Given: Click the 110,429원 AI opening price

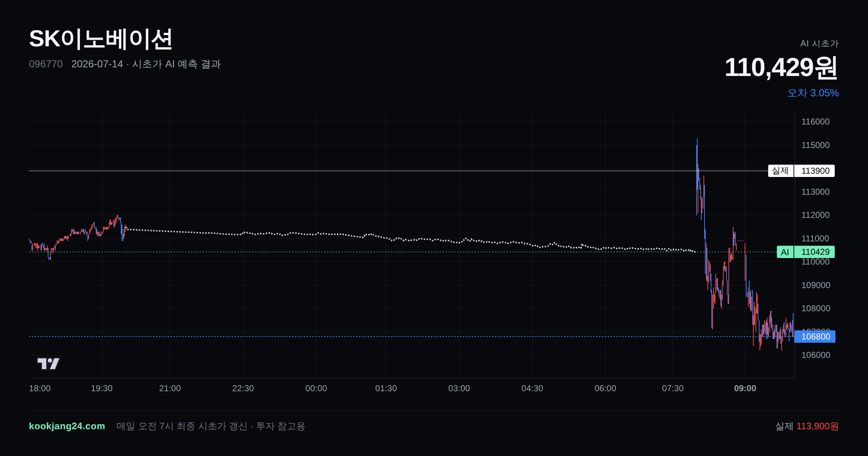Looking at the screenshot, I should (x=781, y=67).
